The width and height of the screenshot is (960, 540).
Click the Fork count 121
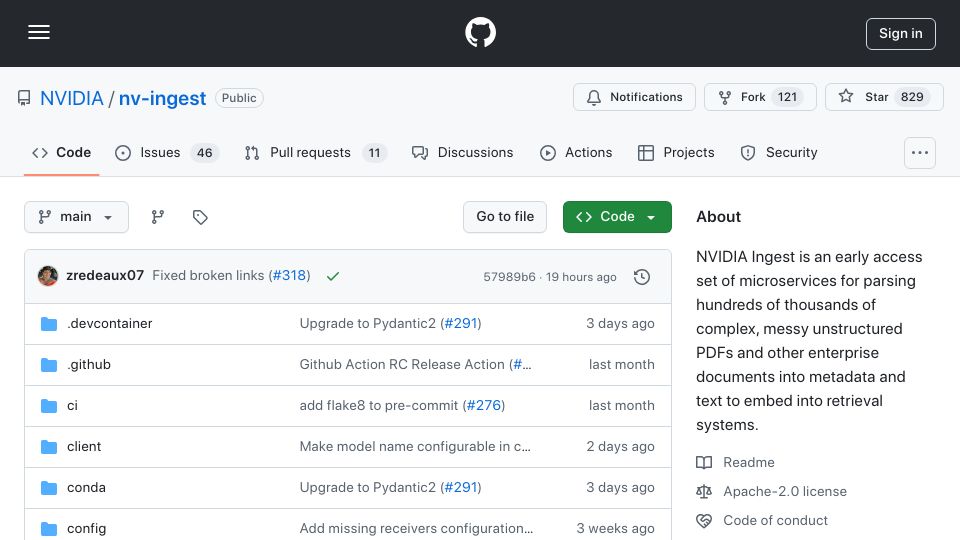pyautogui.click(x=787, y=97)
